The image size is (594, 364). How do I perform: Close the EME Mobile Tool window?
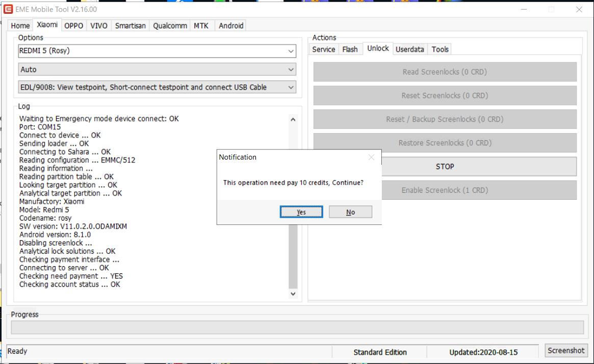[x=579, y=10]
